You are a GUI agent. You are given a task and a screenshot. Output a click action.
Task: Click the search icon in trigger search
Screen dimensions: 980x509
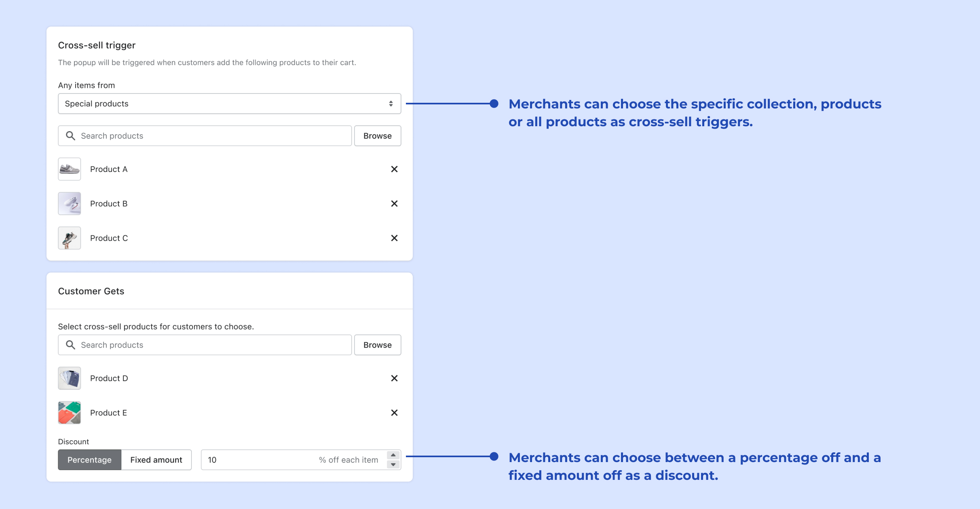(70, 136)
